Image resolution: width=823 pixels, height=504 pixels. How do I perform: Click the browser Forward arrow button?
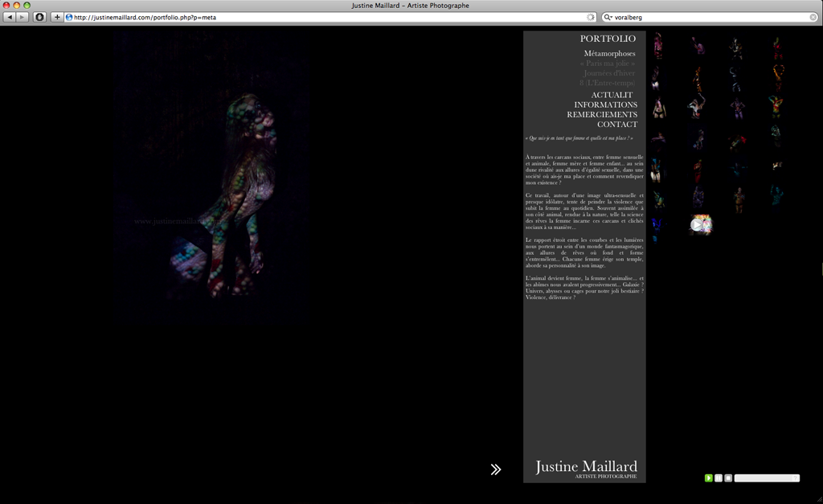[23, 17]
